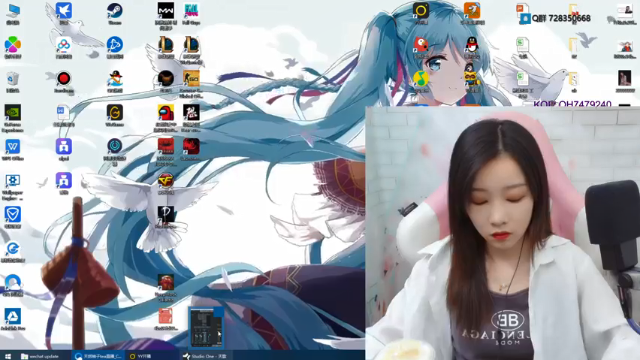The width and height of the screenshot is (640, 360).
Task: Click the Studio One preview thumbnail
Action: pos(206,327)
